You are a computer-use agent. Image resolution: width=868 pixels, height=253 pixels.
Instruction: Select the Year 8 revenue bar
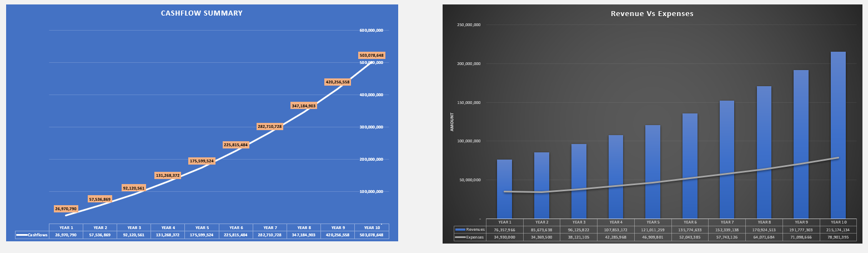(764, 152)
